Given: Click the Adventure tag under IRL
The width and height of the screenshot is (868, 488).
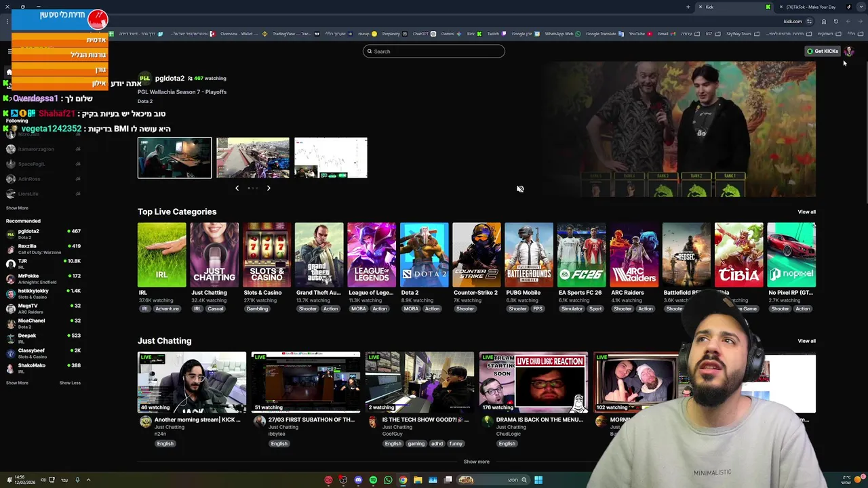Looking at the screenshot, I should point(167,309).
